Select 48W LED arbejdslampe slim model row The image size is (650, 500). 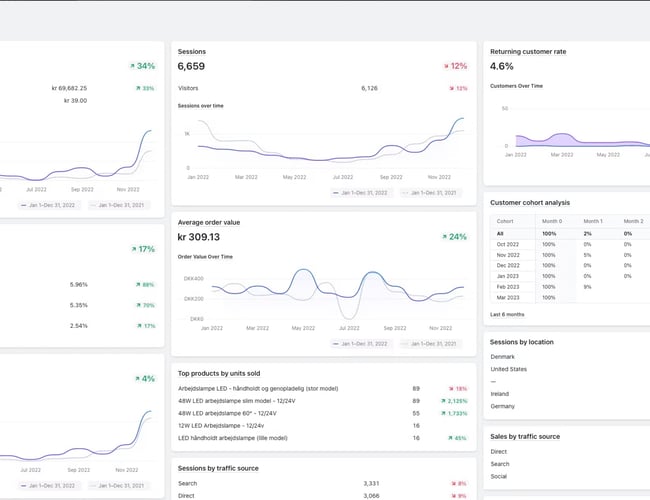coord(323,401)
